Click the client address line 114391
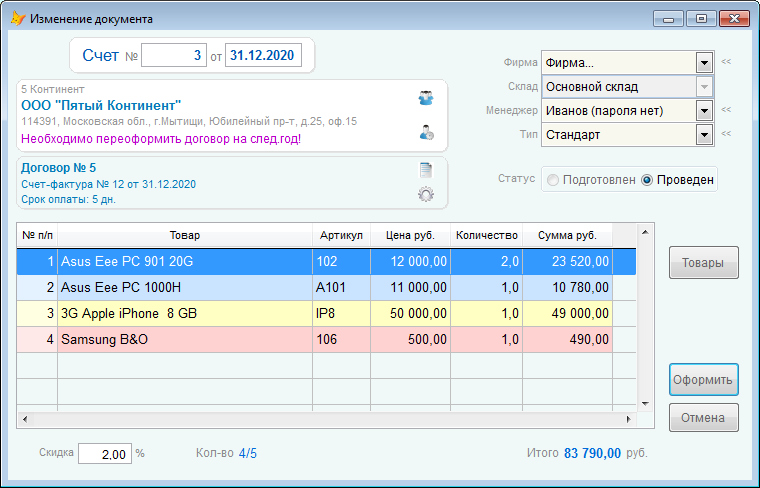760x488 pixels. click(189, 121)
